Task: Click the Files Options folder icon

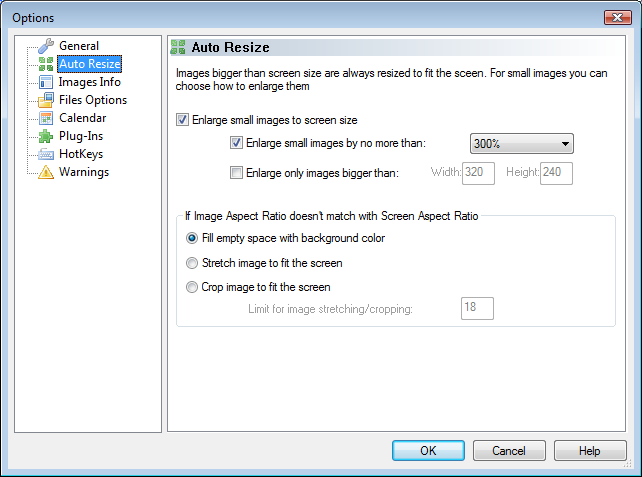Action: click(46, 100)
